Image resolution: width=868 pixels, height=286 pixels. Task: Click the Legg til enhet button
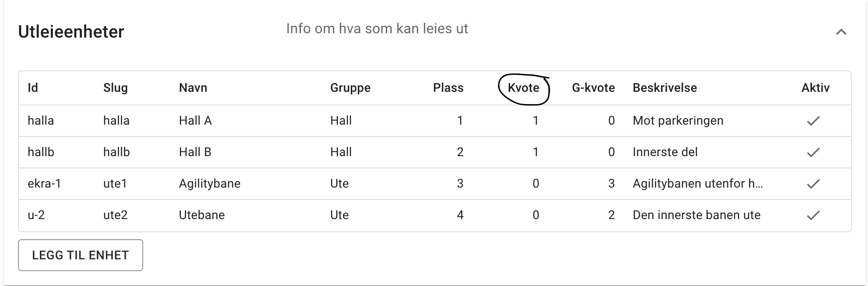click(81, 255)
